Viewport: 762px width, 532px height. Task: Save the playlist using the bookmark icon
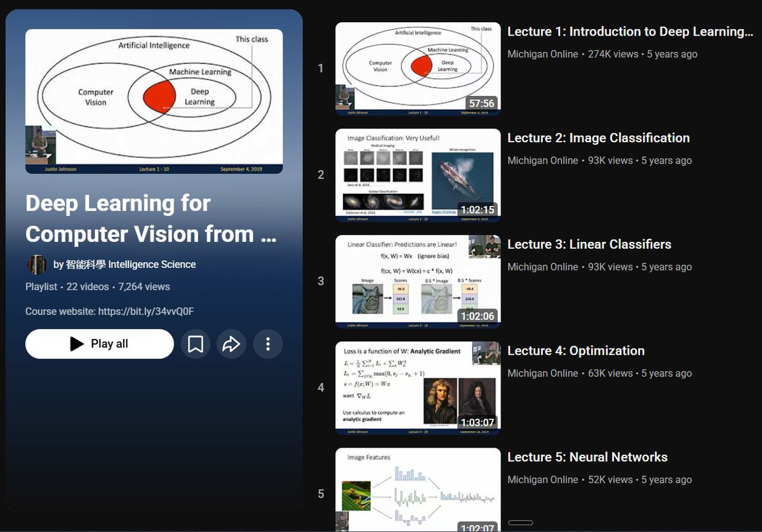coord(197,343)
